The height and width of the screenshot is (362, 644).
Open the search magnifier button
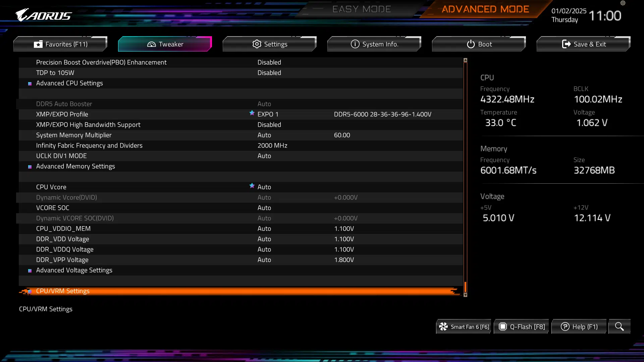pyautogui.click(x=620, y=326)
